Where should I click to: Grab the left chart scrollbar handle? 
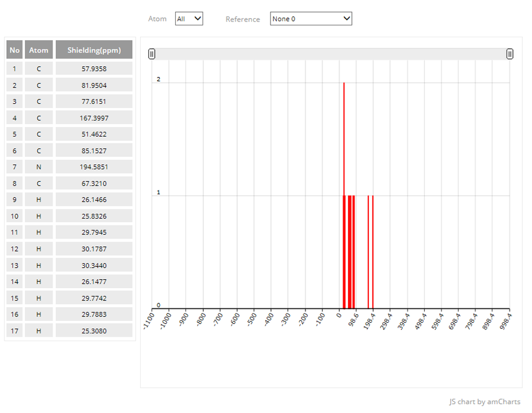pyautogui.click(x=151, y=54)
